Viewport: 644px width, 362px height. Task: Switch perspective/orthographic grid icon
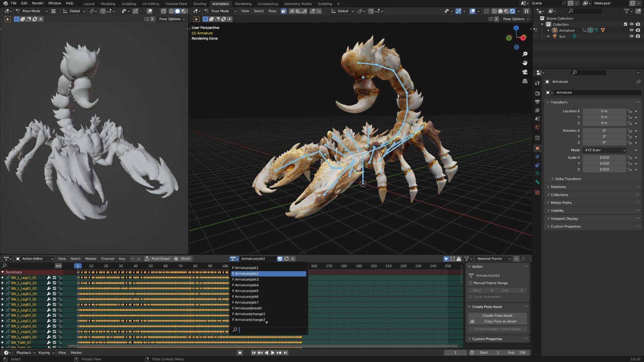pyautogui.click(x=525, y=81)
